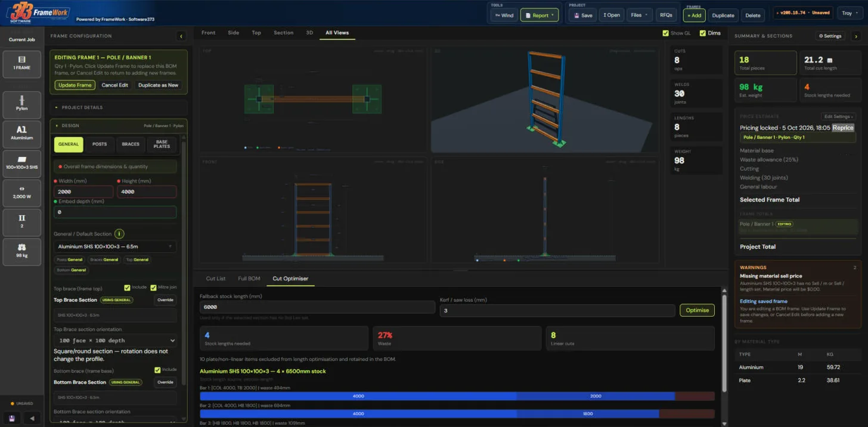868x427 pixels.
Task: Toggle the Mitre join checkbox
Action: [153, 287]
